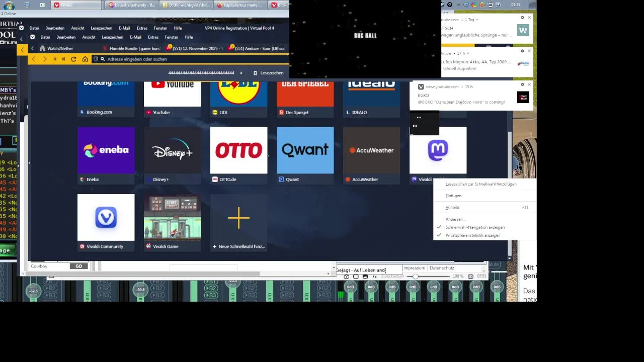Screen dimensions: 644x362
Task: Open the 'D:\flo wichtig' folder taskbar button
Action: point(186,5)
